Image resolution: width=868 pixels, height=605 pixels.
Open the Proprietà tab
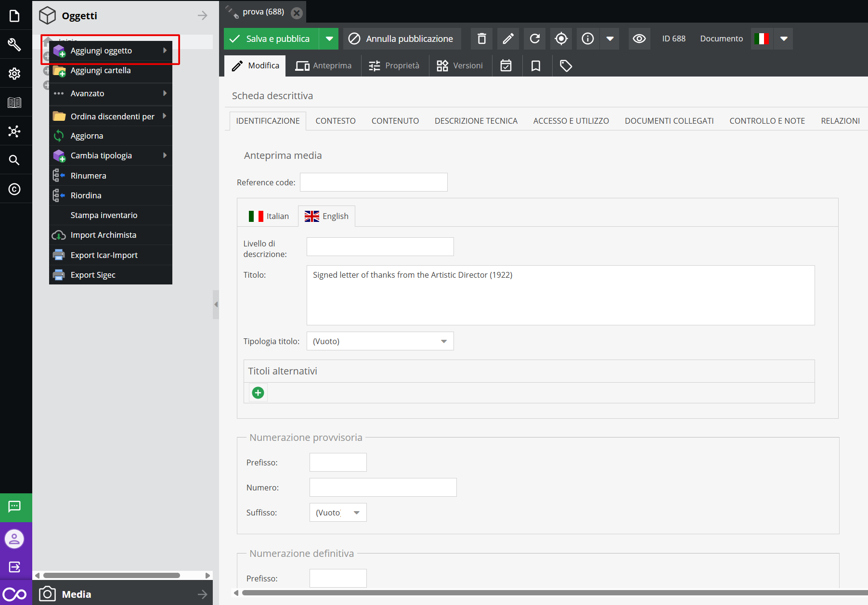pos(394,66)
